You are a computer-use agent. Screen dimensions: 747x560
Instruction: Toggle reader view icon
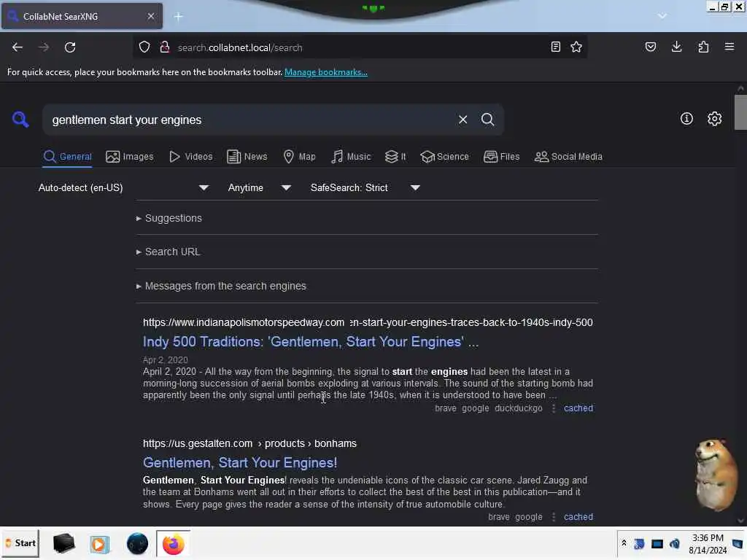(x=555, y=47)
